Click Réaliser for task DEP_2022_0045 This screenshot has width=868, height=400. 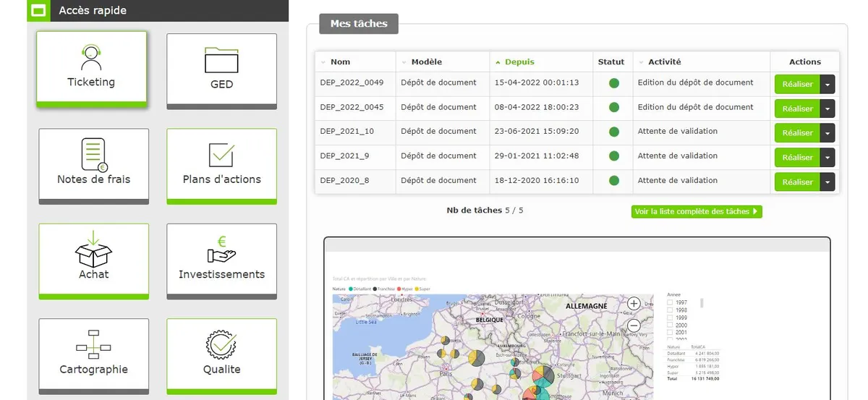(797, 108)
